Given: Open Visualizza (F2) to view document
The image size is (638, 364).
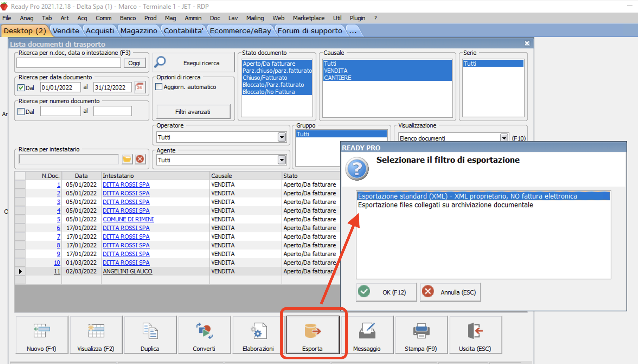Looking at the screenshot, I should point(96,335).
